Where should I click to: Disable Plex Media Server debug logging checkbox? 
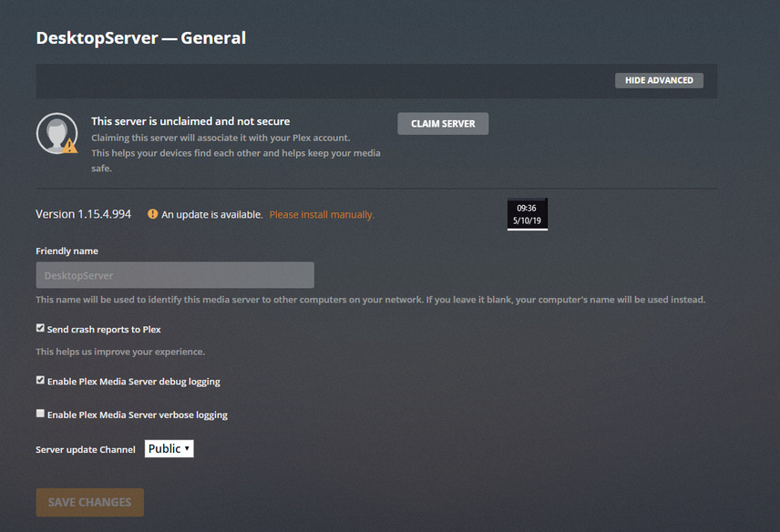tap(40, 381)
